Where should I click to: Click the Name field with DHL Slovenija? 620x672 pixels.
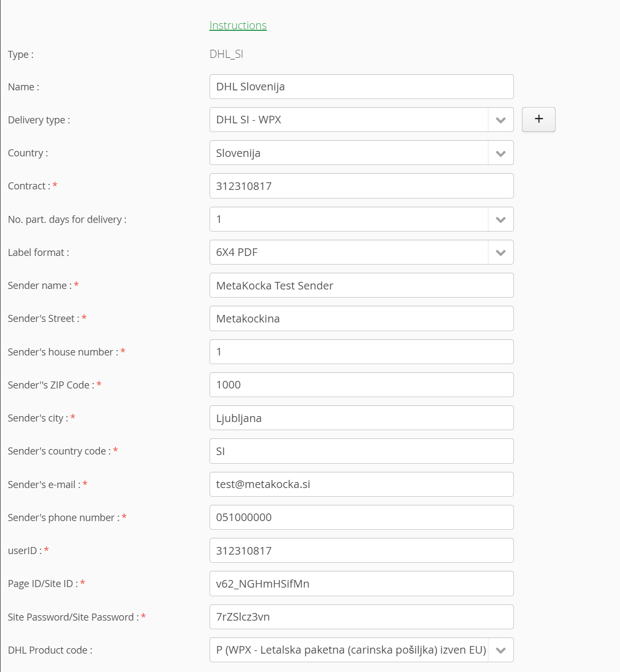pyautogui.click(x=361, y=87)
